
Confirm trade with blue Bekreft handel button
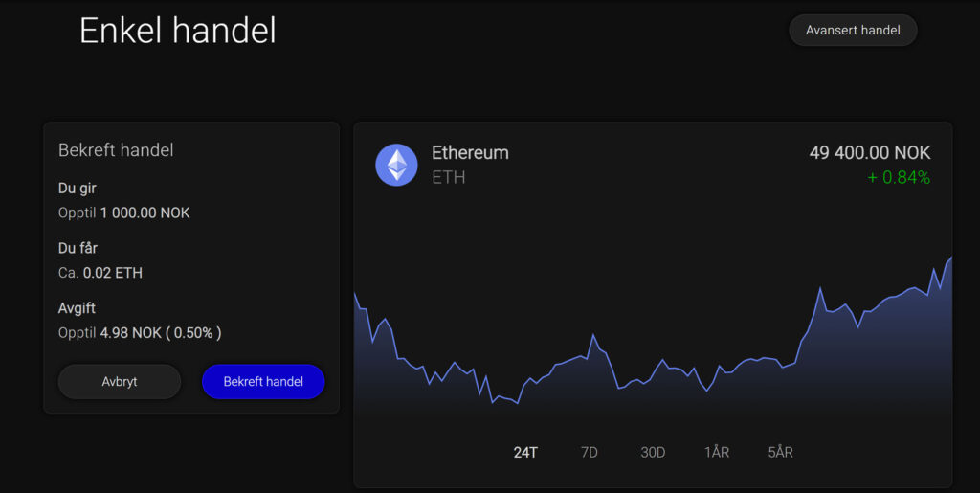coord(263,381)
